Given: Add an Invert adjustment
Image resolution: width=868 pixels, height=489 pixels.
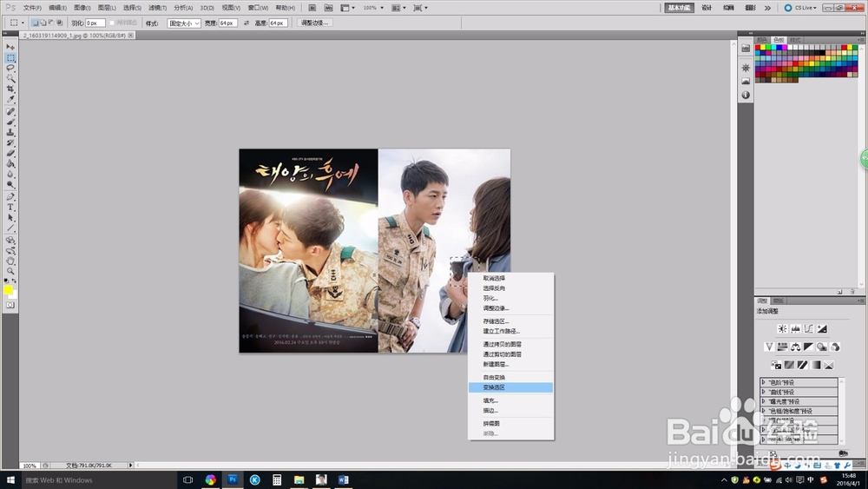Looking at the screenshot, I should point(776,365).
